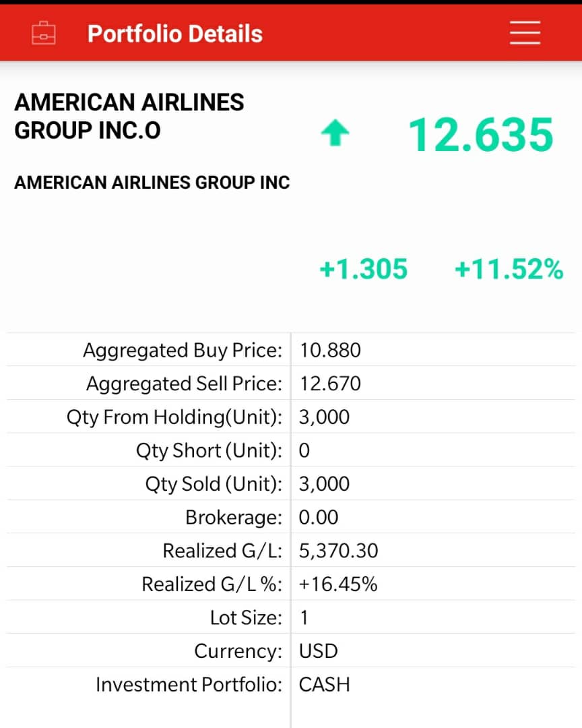This screenshot has width=582, height=728.
Task: Tap the AMERICAN AIRLINES GROUP INC subtitle
Action: 152,183
